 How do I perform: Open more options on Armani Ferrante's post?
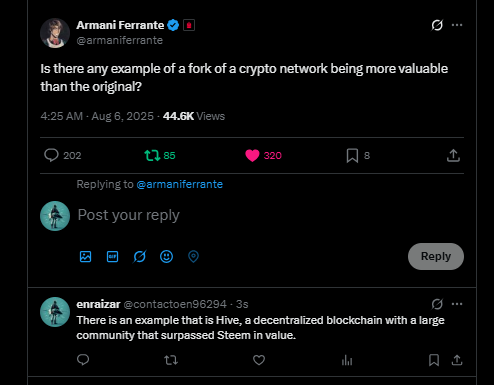tap(457, 25)
